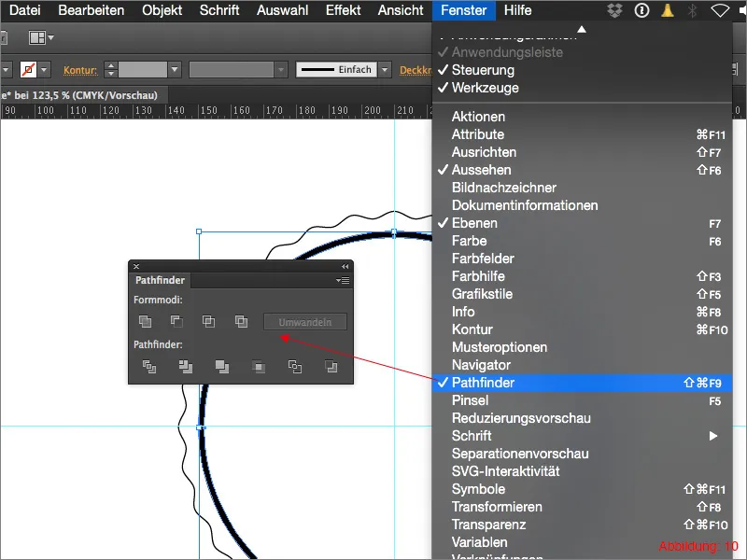
Task: Toggle Werkzeuge in the Fenster menu
Action: (x=582, y=88)
